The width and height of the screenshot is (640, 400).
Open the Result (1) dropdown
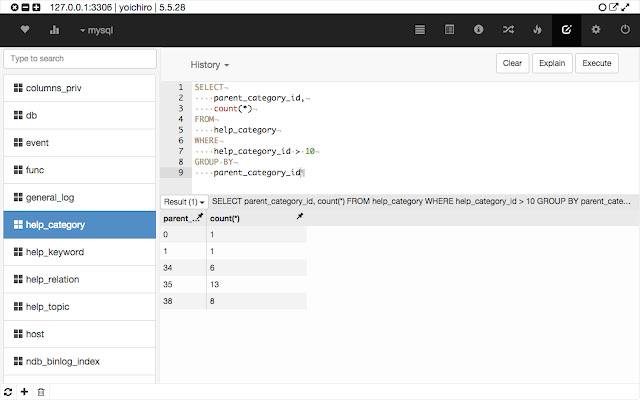pyautogui.click(x=185, y=201)
